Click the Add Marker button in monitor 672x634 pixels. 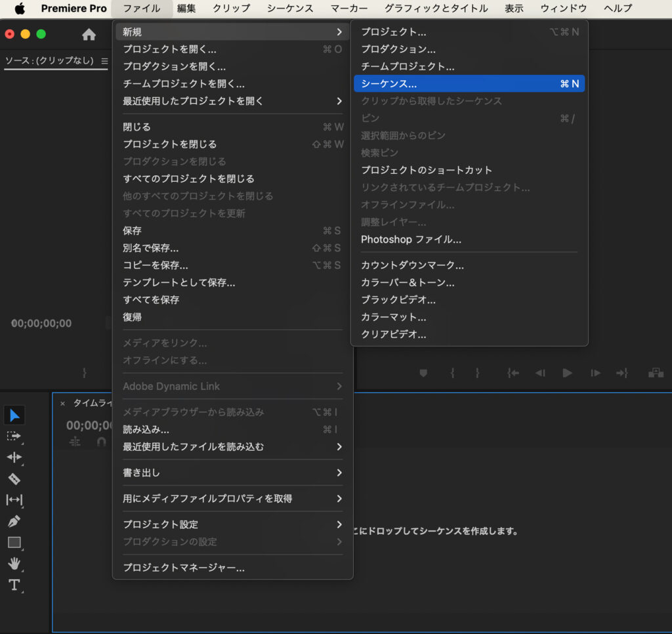[x=423, y=373]
